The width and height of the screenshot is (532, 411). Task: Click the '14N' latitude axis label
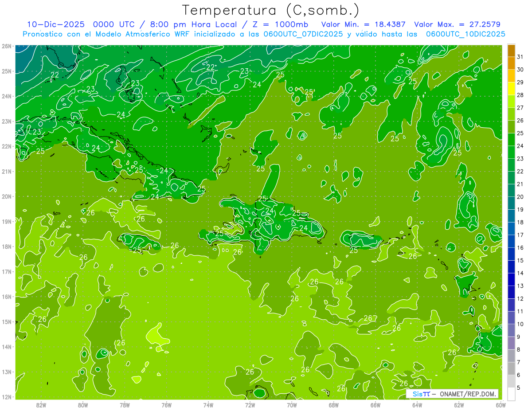pos(6,347)
